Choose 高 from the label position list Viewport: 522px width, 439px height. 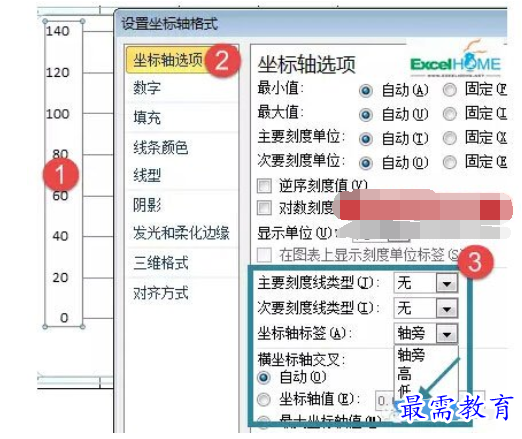(405, 374)
